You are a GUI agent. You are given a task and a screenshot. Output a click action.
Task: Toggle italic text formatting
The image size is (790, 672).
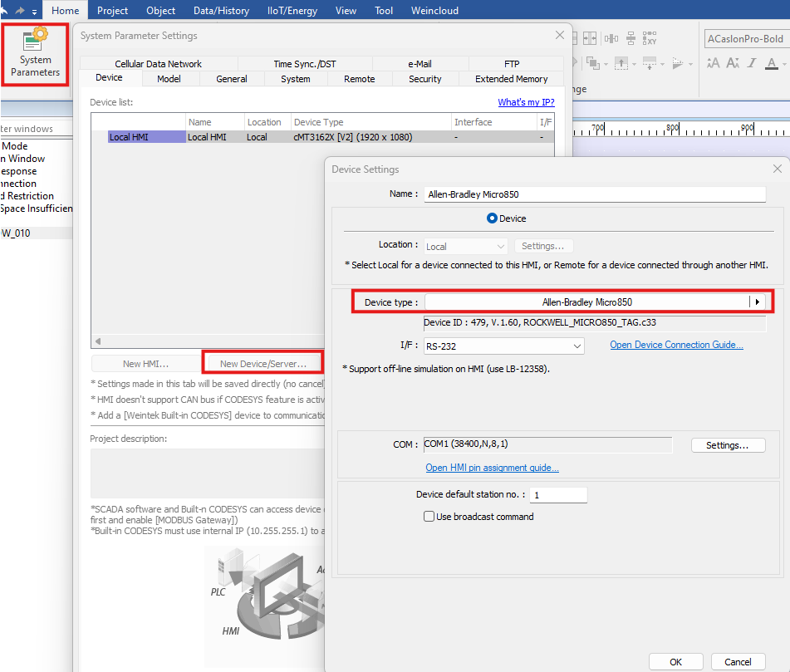752,63
